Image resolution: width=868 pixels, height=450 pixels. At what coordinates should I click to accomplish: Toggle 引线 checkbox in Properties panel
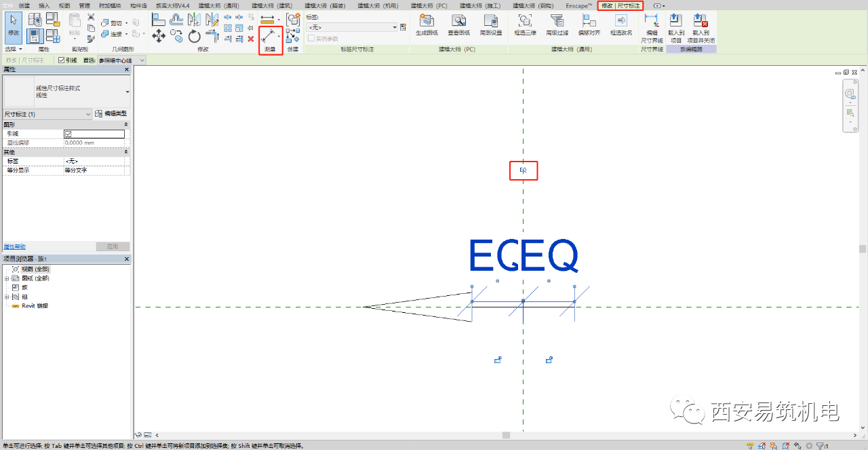pyautogui.click(x=67, y=134)
